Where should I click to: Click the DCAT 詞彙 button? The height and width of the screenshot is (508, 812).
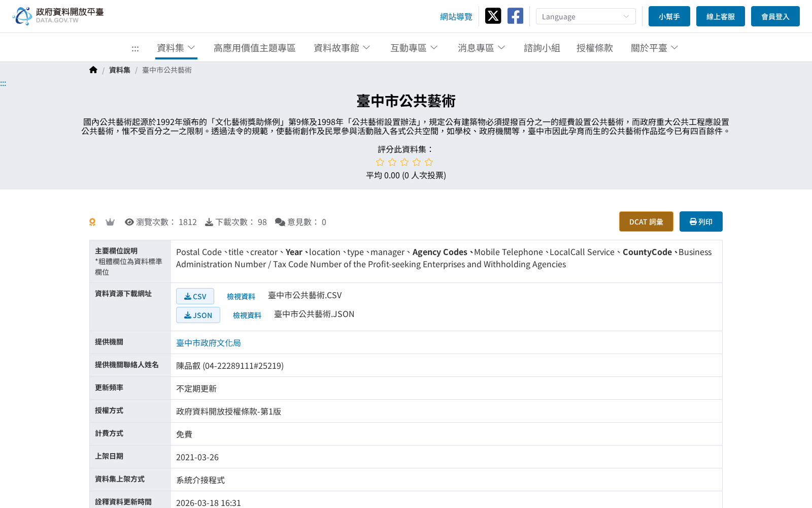646,221
